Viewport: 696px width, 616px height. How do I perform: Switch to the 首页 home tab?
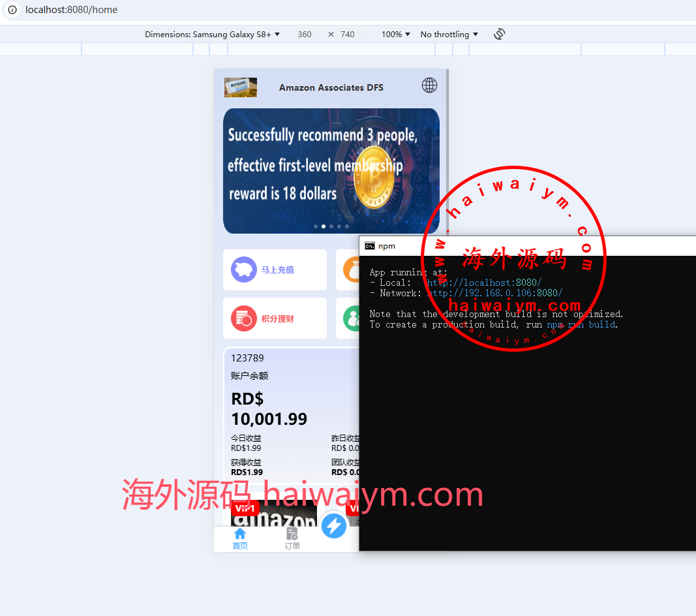240,538
